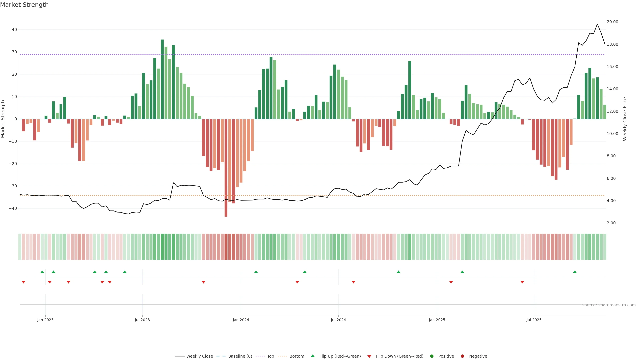Image resolution: width=644 pixels, height=362 pixels.
Task: Click the Market Strength chart title
Action: click(24, 5)
